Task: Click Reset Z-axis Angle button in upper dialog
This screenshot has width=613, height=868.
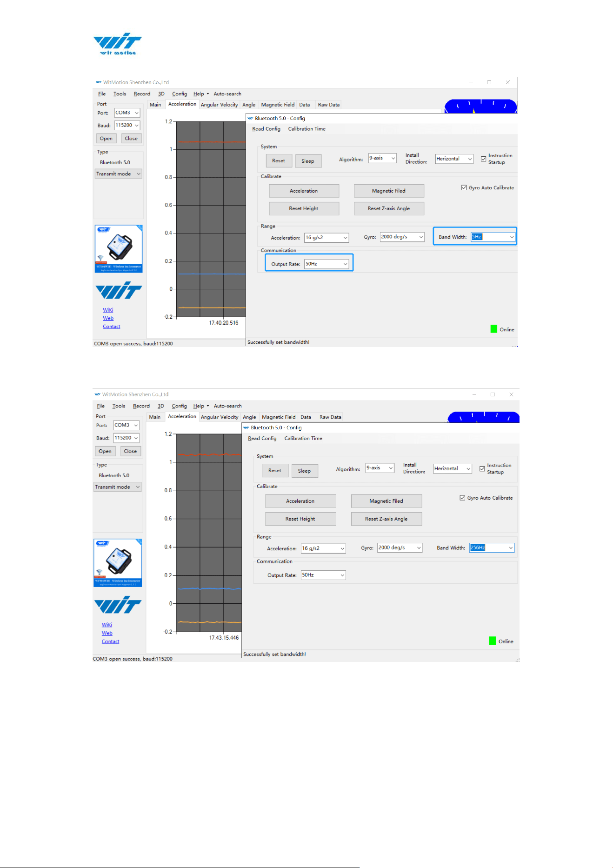Action: [x=389, y=208]
